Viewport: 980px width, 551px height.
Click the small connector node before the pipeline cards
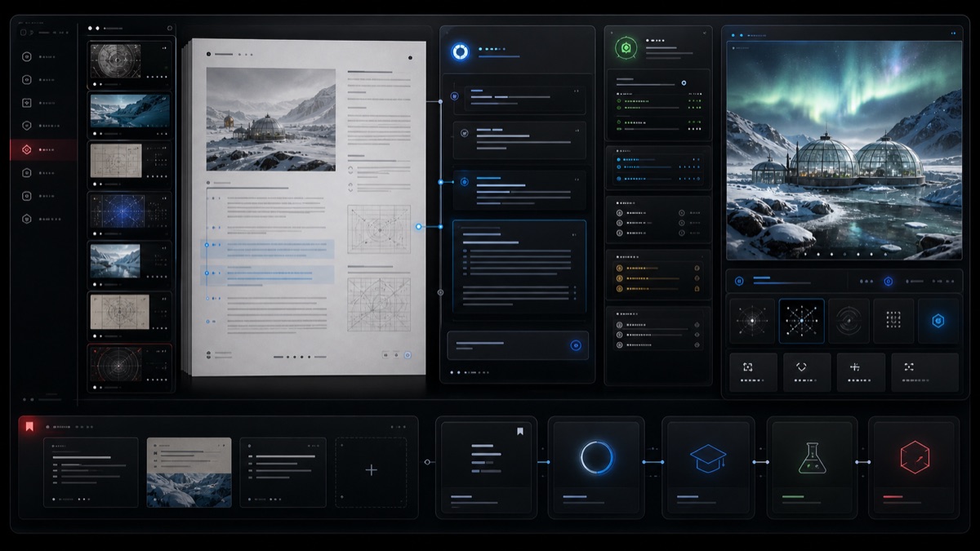(x=427, y=462)
